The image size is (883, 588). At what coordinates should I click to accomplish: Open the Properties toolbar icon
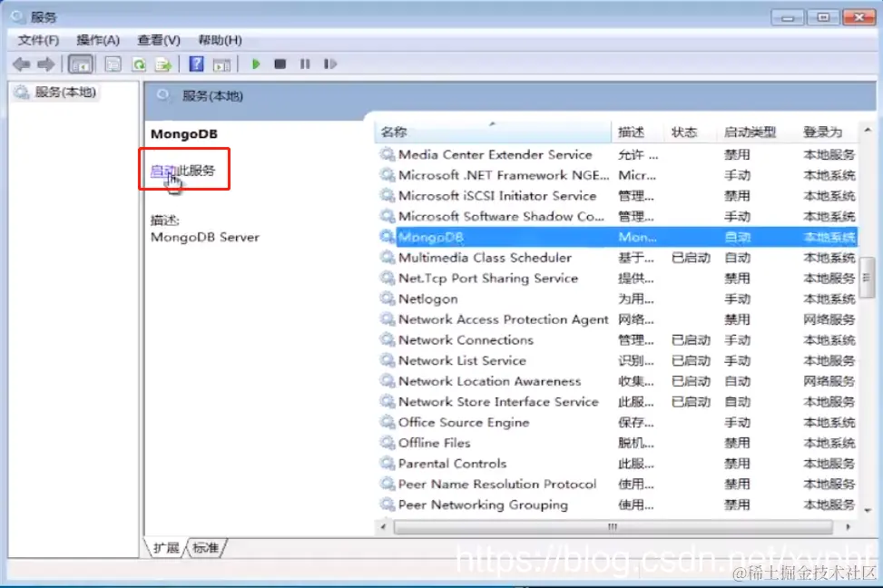click(113, 64)
